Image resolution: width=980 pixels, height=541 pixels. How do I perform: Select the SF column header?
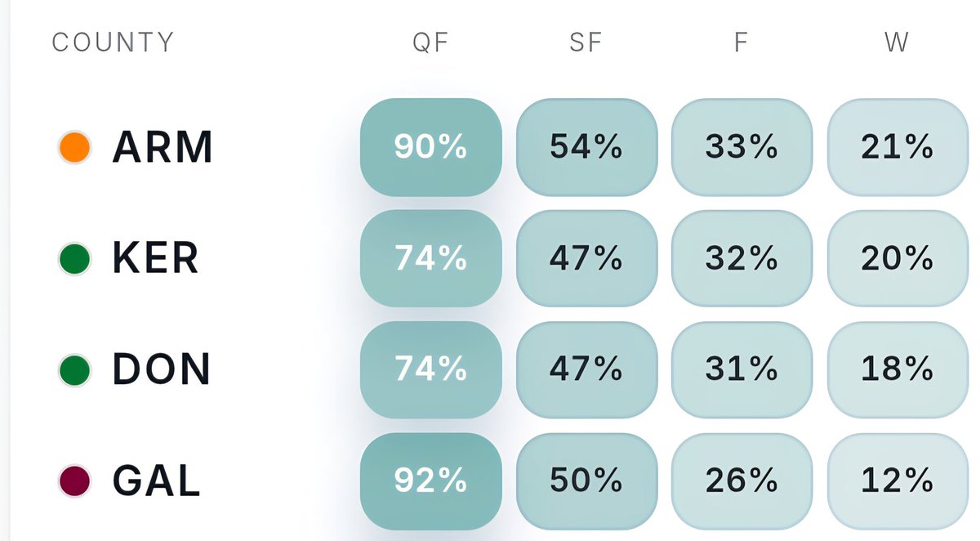point(586,42)
